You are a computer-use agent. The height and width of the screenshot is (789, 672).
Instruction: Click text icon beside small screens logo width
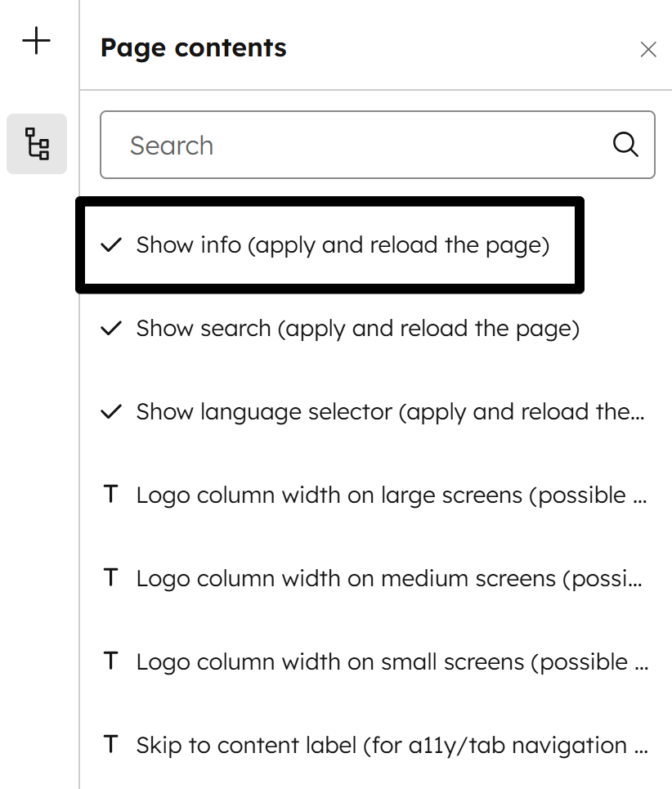click(110, 662)
